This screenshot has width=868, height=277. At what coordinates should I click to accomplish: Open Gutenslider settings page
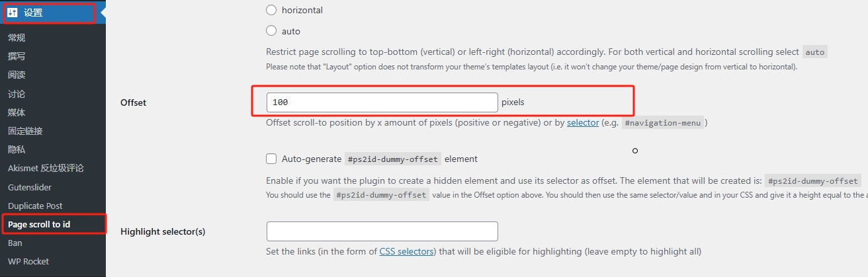click(x=30, y=187)
